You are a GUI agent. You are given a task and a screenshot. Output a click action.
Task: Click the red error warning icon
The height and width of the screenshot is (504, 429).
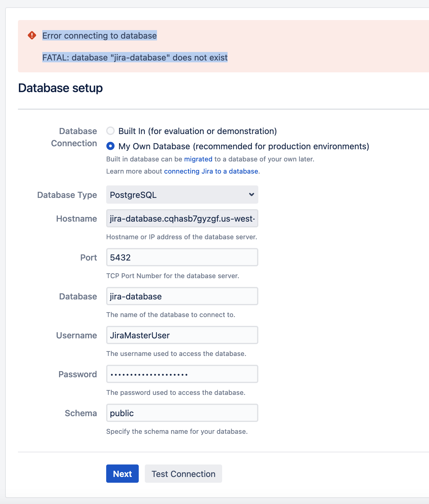(x=32, y=35)
